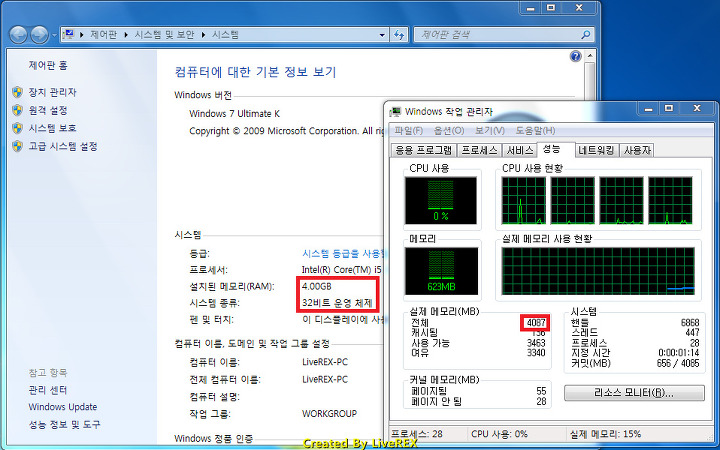The image size is (720, 450).
Task: Click the Windows 7 Ultimate K text
Action: [x=234, y=113]
